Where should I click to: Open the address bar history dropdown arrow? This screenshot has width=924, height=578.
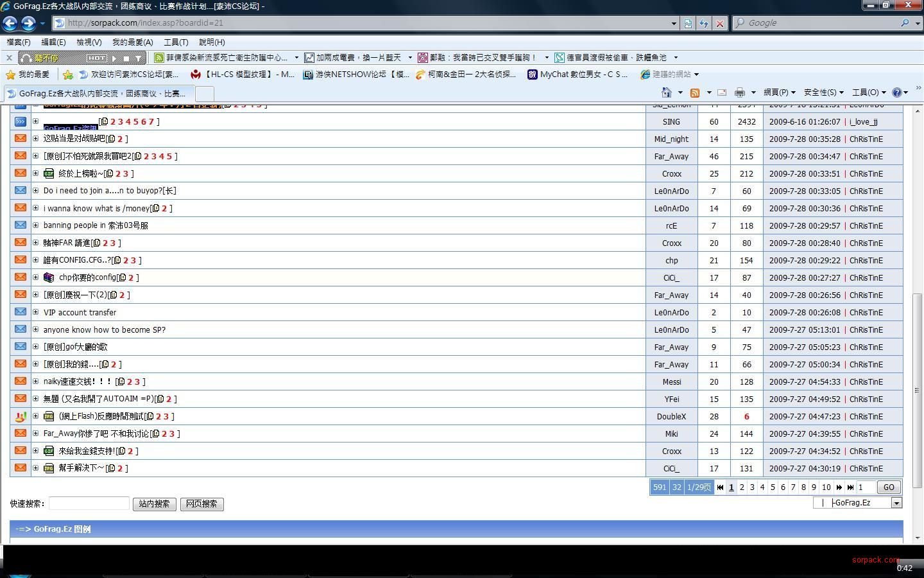pos(674,23)
